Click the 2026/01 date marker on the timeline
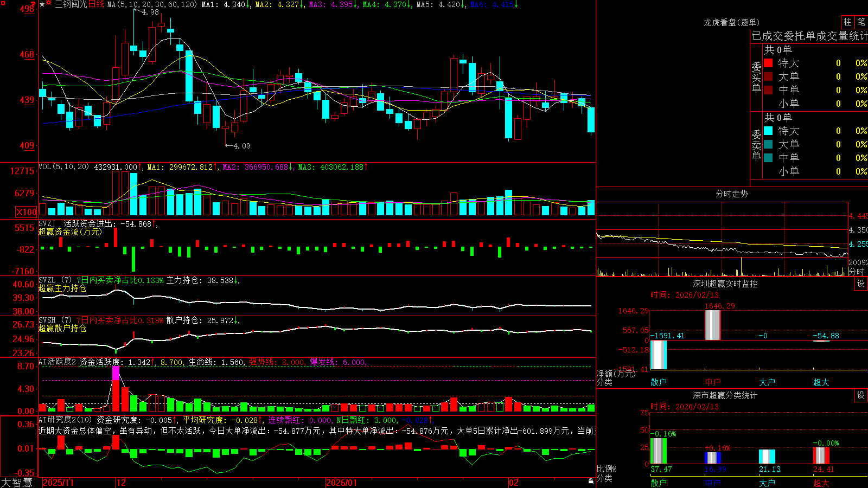This screenshot has width=868, height=488. pos(342,483)
